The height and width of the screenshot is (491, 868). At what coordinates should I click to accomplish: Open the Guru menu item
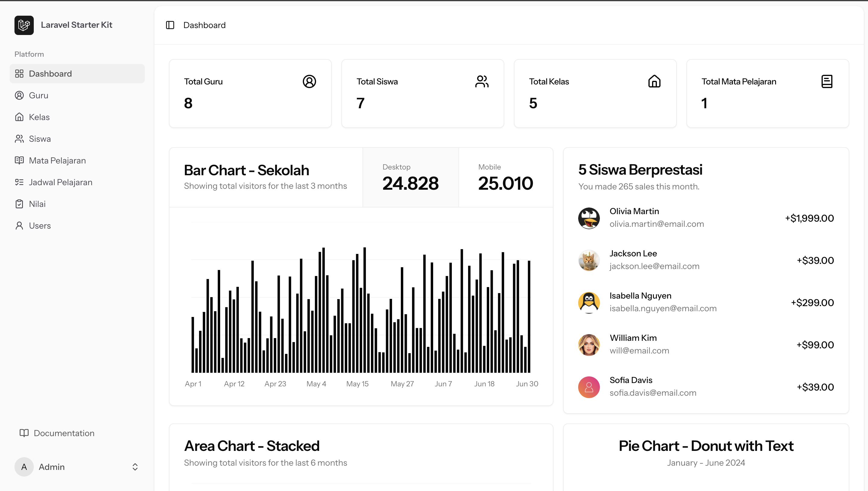point(38,95)
